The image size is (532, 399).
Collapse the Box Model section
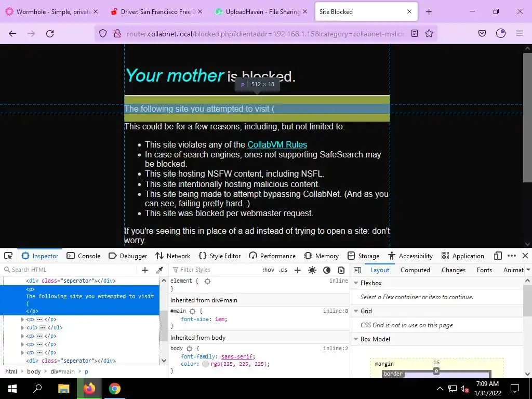356,339
